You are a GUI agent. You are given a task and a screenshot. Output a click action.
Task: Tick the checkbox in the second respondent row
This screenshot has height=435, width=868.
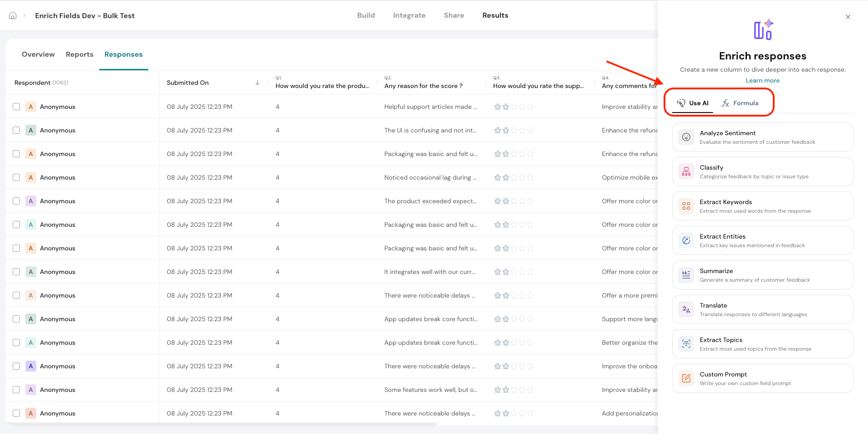(16, 130)
